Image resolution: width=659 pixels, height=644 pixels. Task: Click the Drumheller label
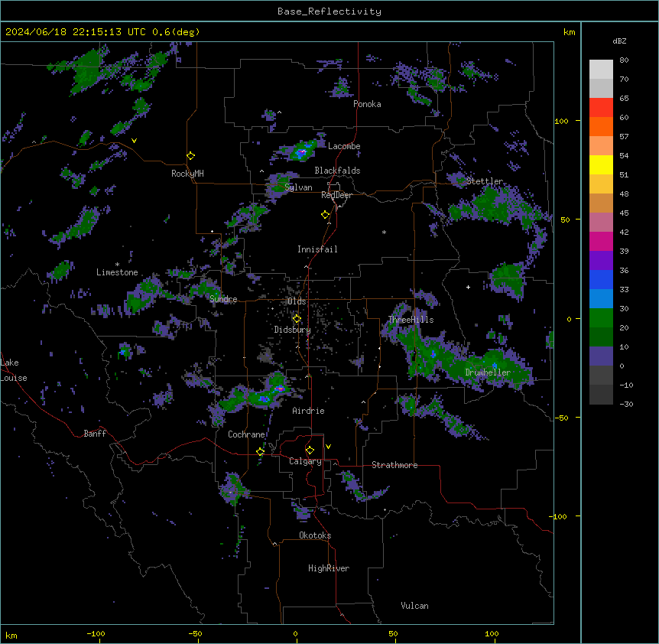coord(488,372)
